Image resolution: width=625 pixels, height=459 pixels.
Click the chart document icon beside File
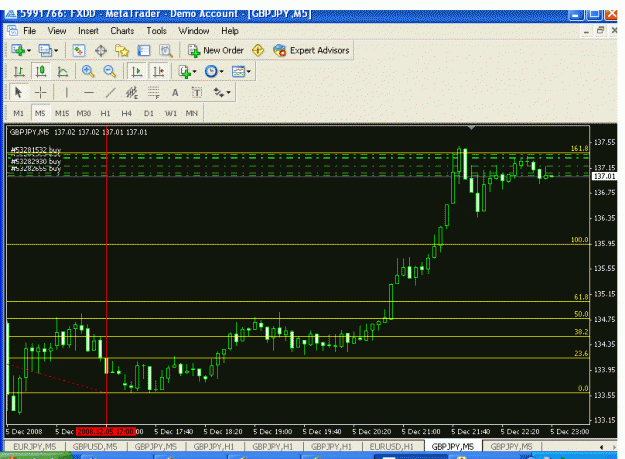pyautogui.click(x=12, y=31)
